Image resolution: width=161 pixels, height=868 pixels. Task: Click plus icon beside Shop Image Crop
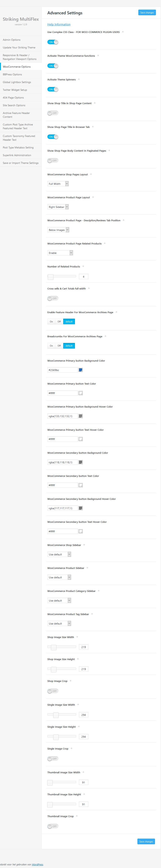pyautogui.click(x=71, y=681)
